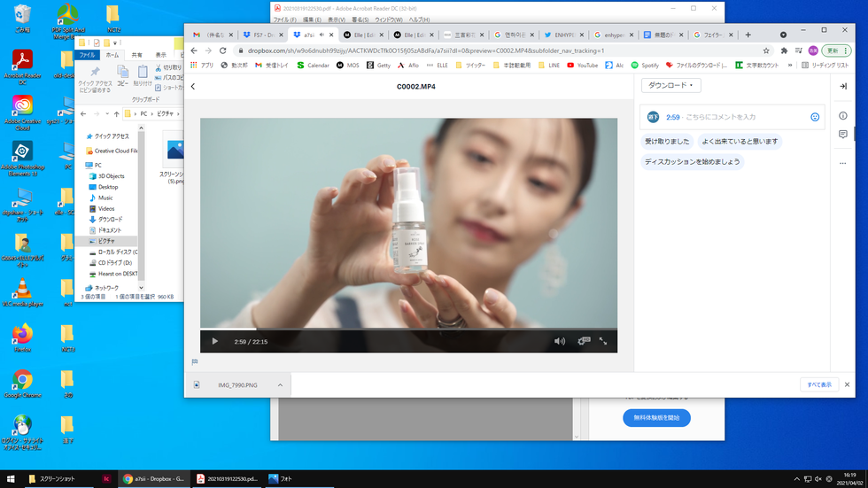
Task: Open Spotify bookmark
Action: (x=645, y=66)
